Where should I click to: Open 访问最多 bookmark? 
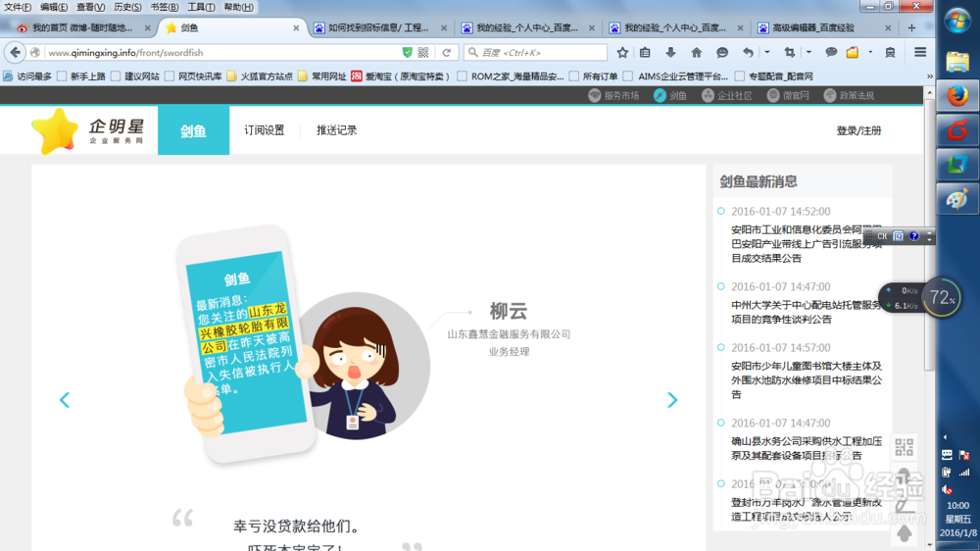tap(27, 76)
